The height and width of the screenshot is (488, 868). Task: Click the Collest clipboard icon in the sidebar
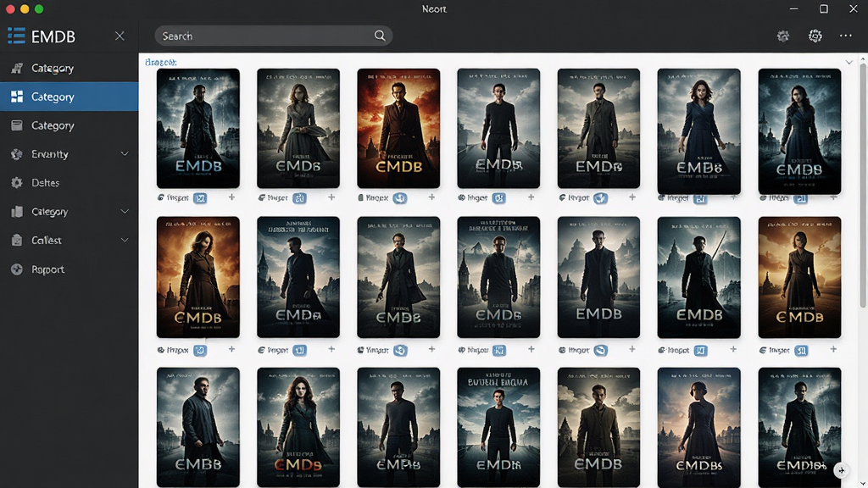(x=17, y=240)
